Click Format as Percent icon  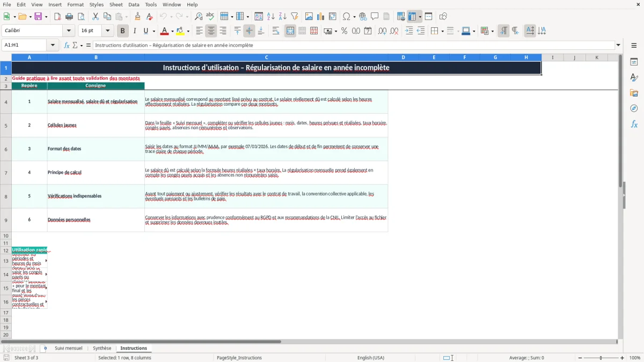tap(344, 31)
